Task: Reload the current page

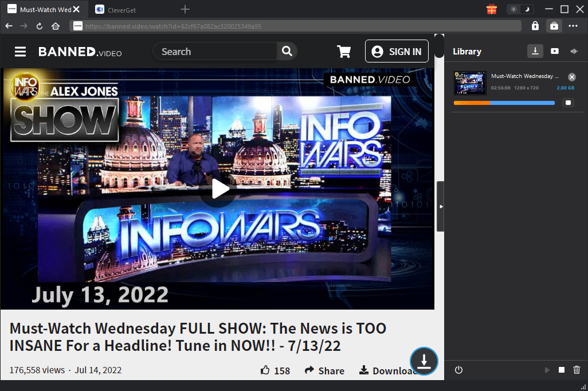Action: pos(40,26)
